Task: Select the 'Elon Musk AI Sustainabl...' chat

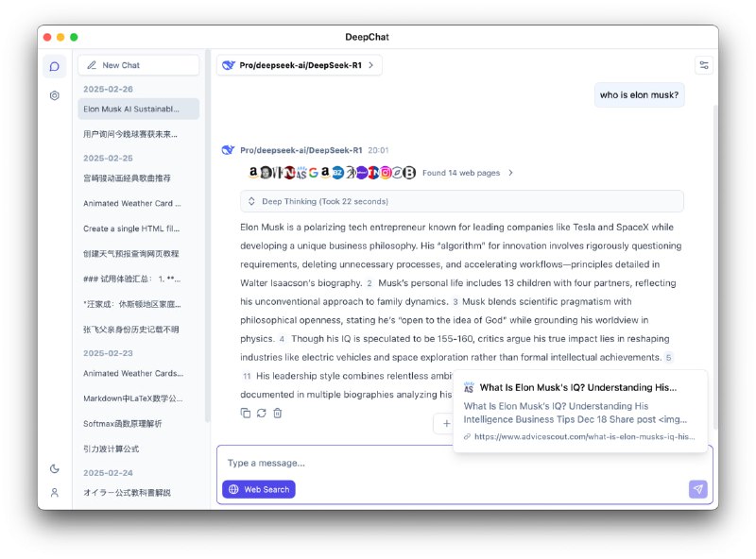Action: click(138, 109)
